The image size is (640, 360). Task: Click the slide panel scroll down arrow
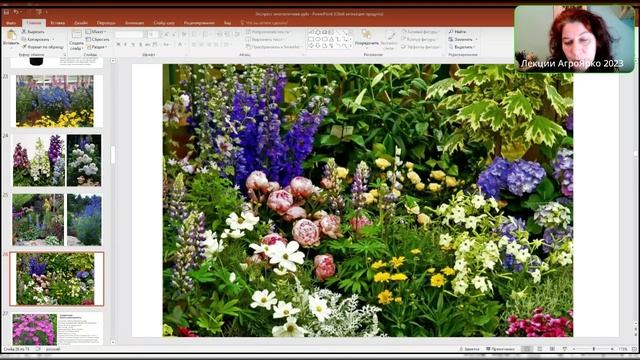(x=113, y=342)
